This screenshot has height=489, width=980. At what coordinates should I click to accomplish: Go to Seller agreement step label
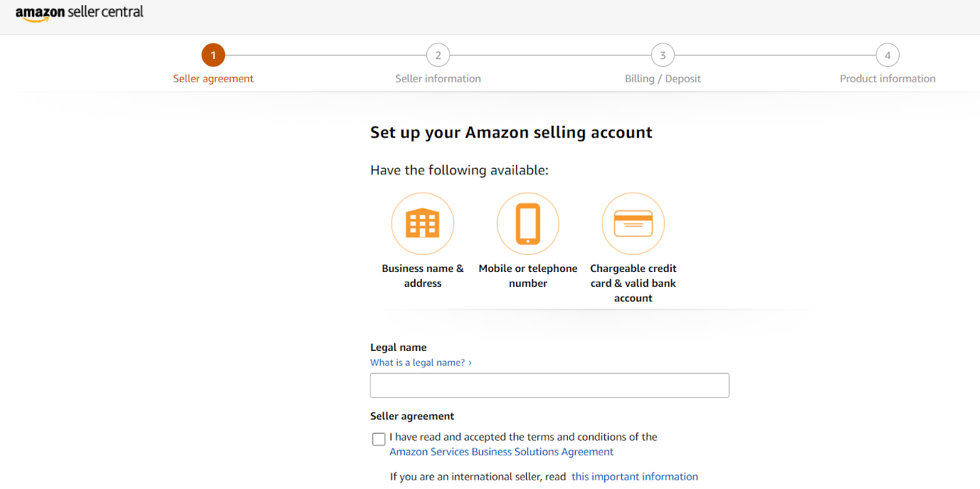(214, 78)
